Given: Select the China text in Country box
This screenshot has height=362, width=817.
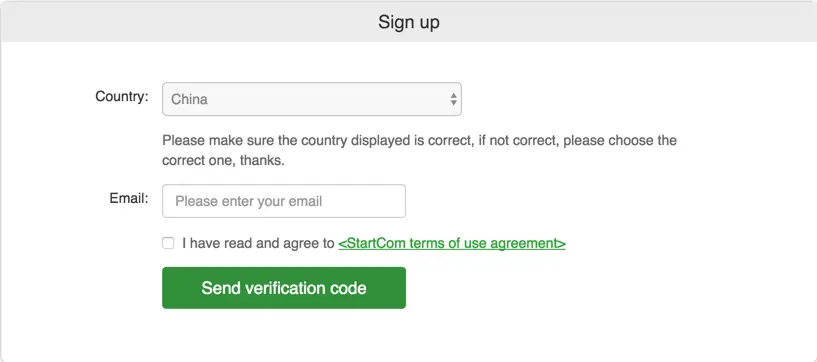Looking at the screenshot, I should (x=189, y=99).
